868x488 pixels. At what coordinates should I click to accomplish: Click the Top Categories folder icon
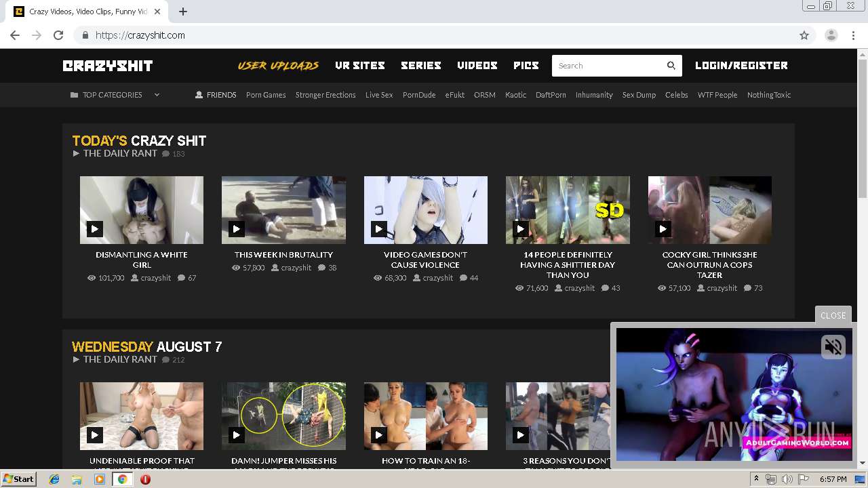pyautogui.click(x=74, y=95)
